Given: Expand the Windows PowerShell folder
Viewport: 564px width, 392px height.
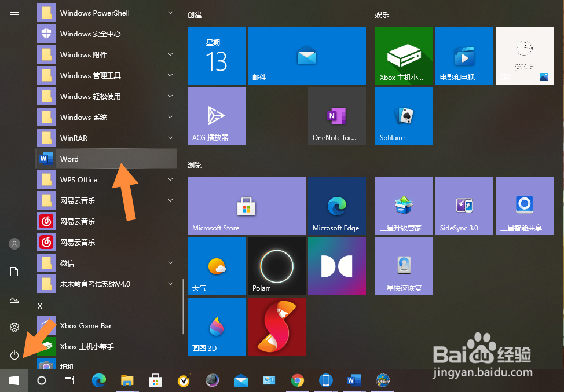Looking at the screenshot, I should click(106, 13).
